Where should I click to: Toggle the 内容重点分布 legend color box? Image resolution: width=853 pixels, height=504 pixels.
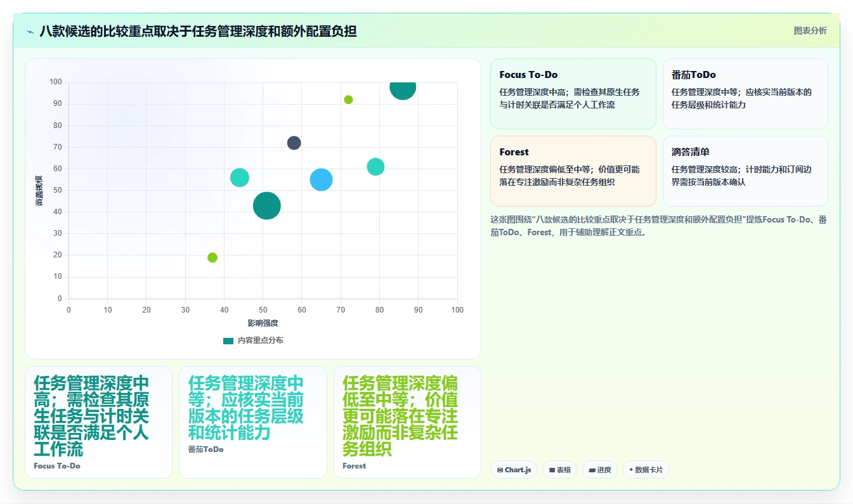click(228, 340)
